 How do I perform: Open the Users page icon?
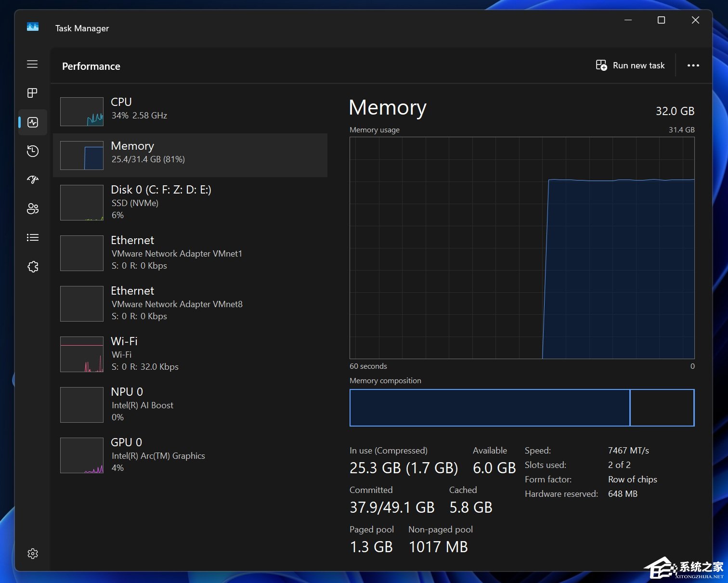[33, 208]
